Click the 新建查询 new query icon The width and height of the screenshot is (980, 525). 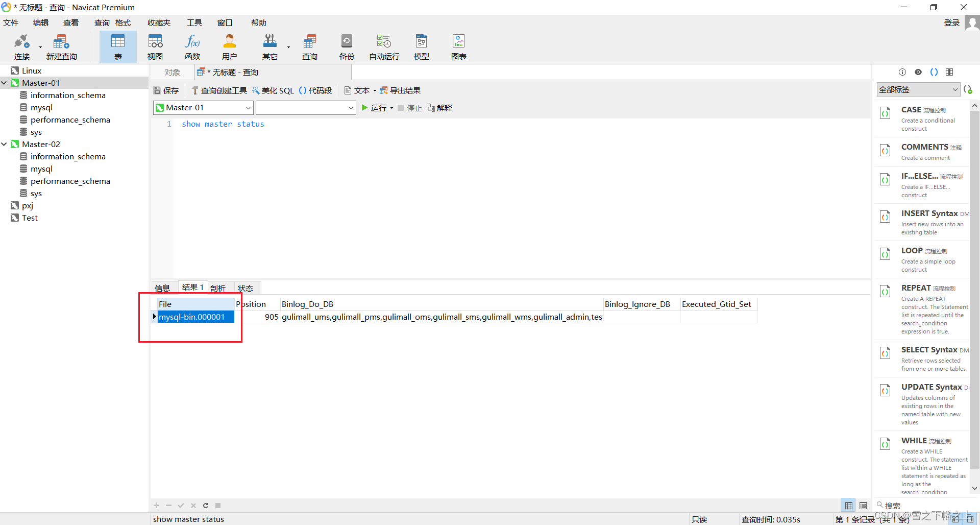point(61,47)
